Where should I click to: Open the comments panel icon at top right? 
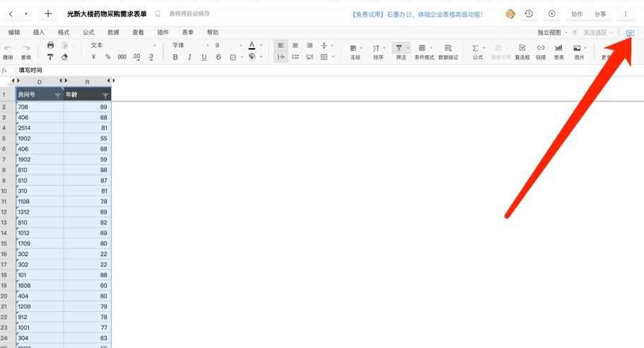point(631,33)
